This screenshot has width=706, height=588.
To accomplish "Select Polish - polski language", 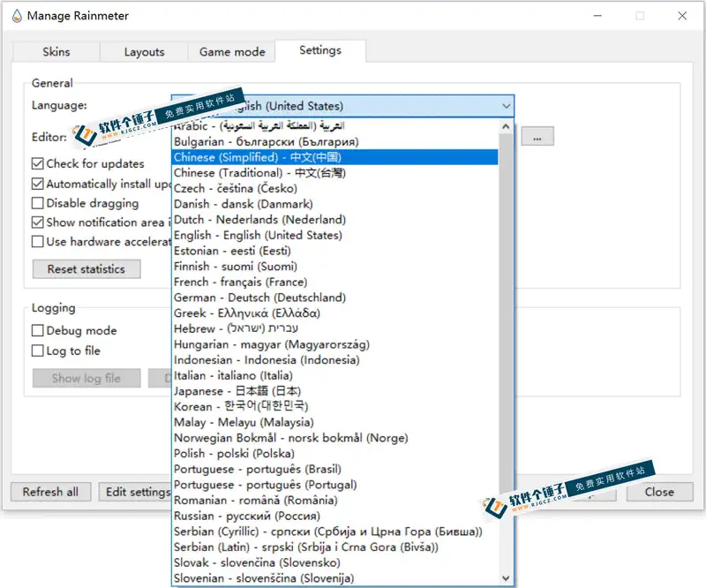I will pos(335,453).
